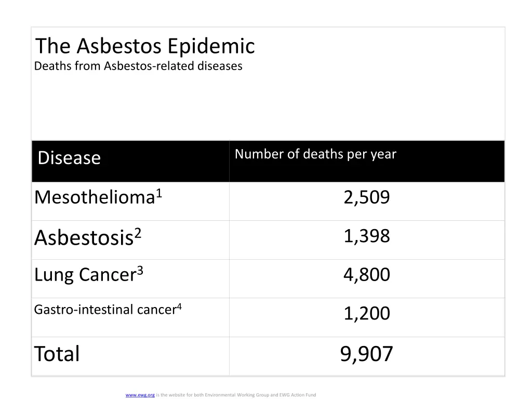Click the 1,200 deaths value
This screenshot has width=532, height=399.
click(x=366, y=313)
